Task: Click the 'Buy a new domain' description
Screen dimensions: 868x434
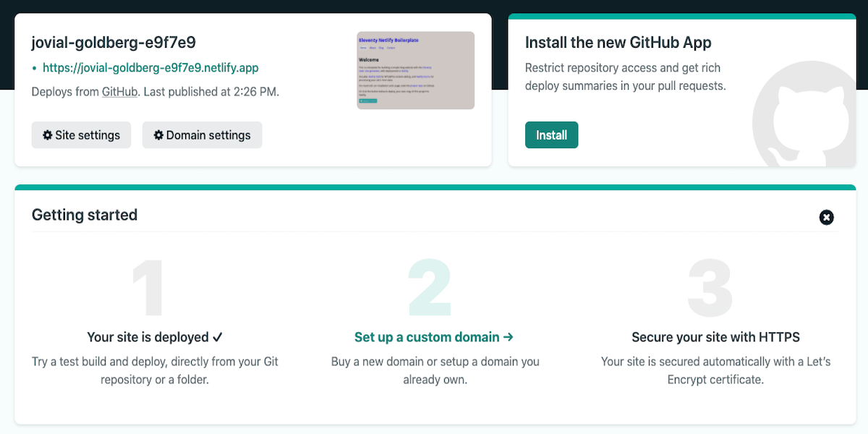Action: coord(435,370)
